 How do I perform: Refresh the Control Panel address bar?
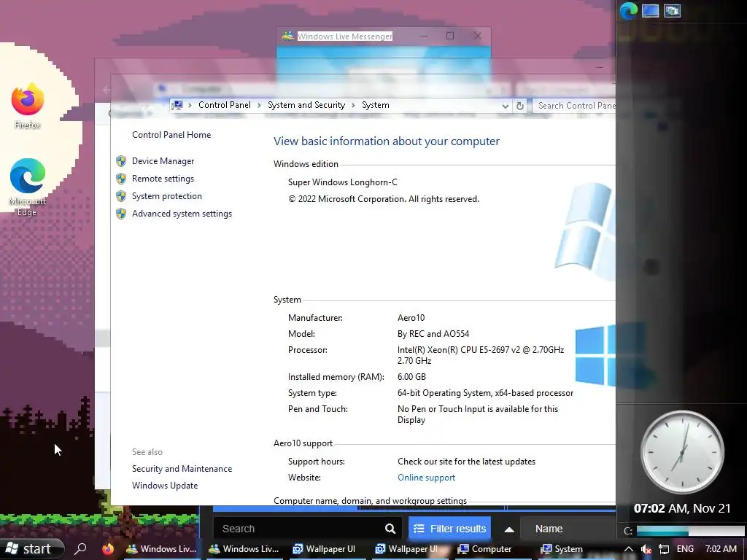519,106
